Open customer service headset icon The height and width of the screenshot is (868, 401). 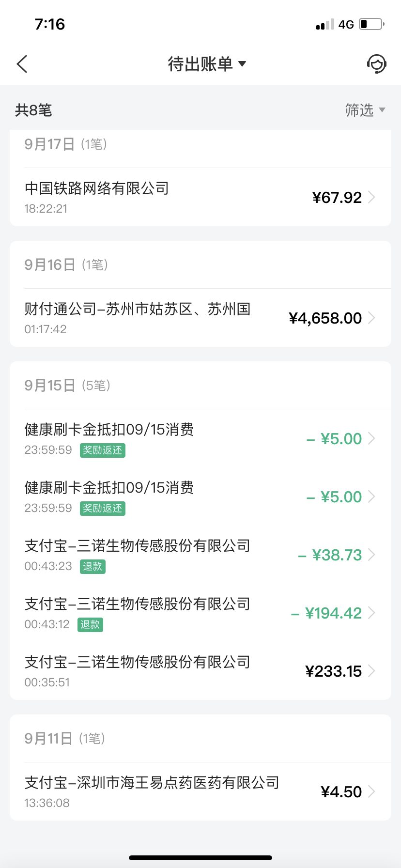(376, 64)
